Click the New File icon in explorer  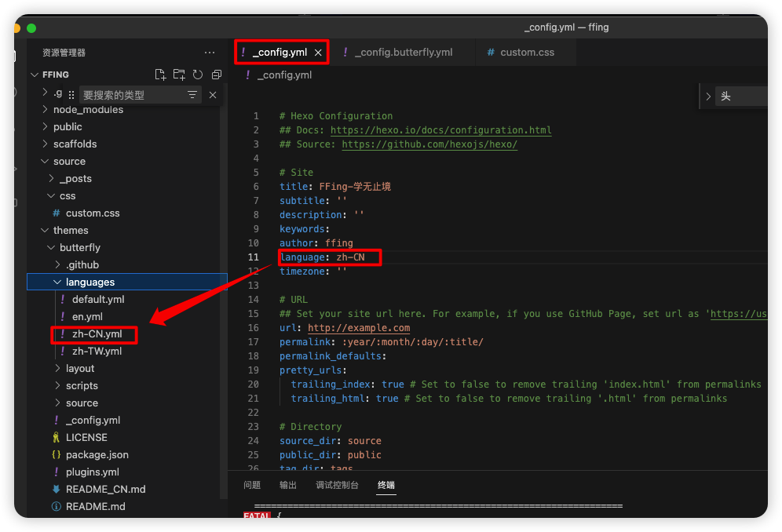pos(160,75)
